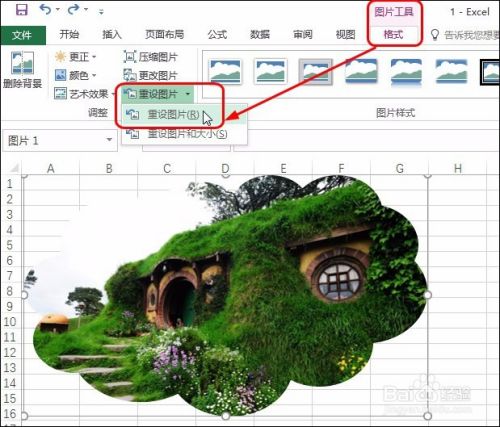Click empty cell H3
Image resolution: width=500 pixels, height=427 pixels.
click(458, 214)
